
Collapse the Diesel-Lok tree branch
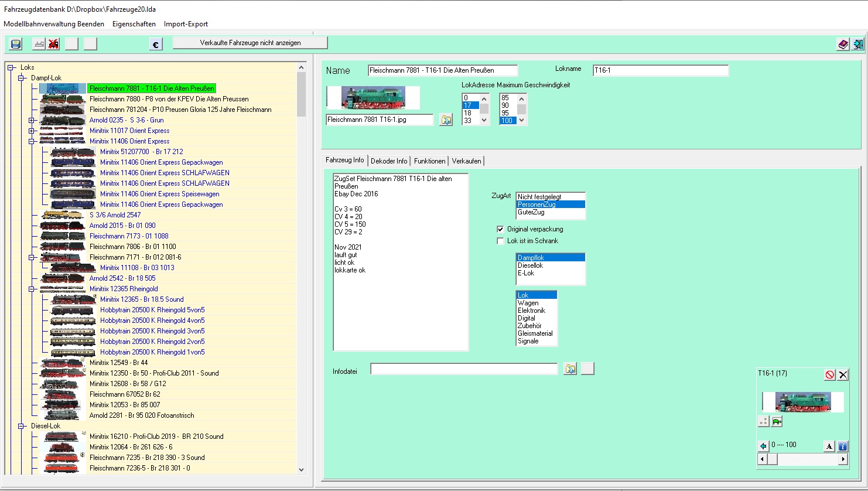point(21,426)
